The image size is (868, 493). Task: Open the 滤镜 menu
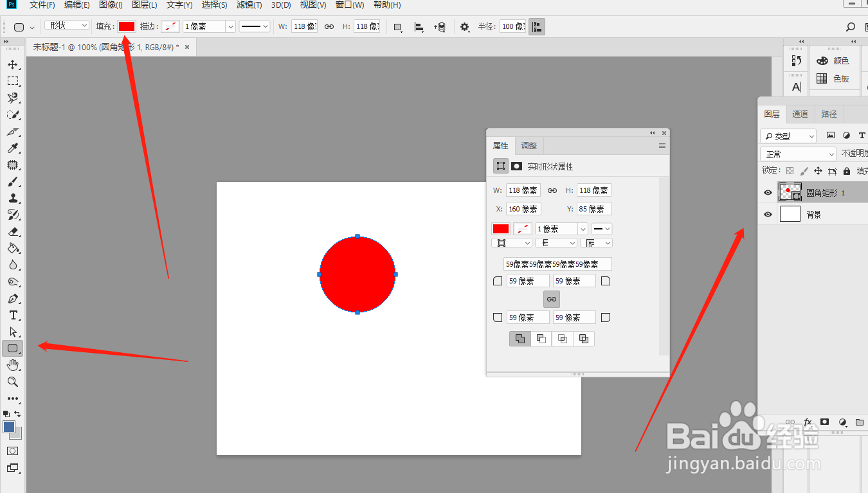coord(248,5)
